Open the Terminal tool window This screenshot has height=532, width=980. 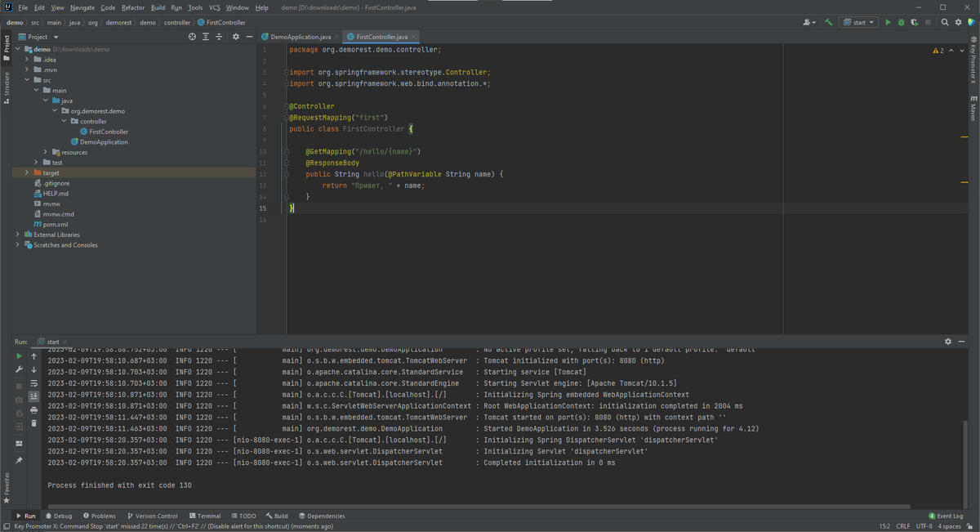(204, 516)
